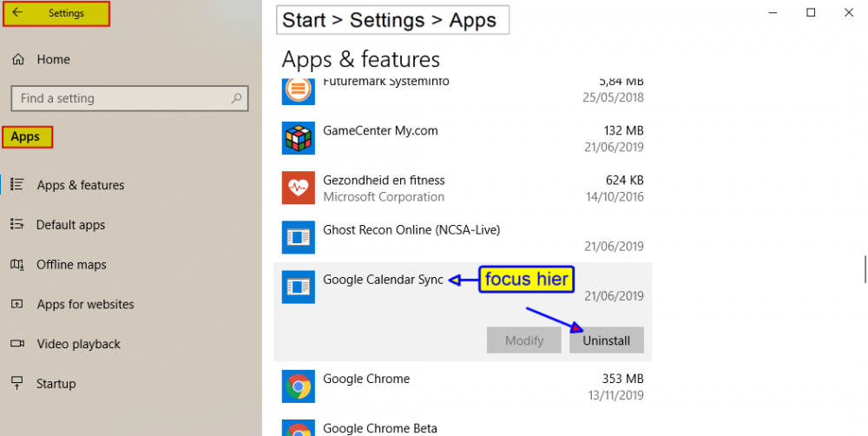Uninstall Google Calendar Sync
Viewport: 868px width, 436px height.
(x=606, y=340)
